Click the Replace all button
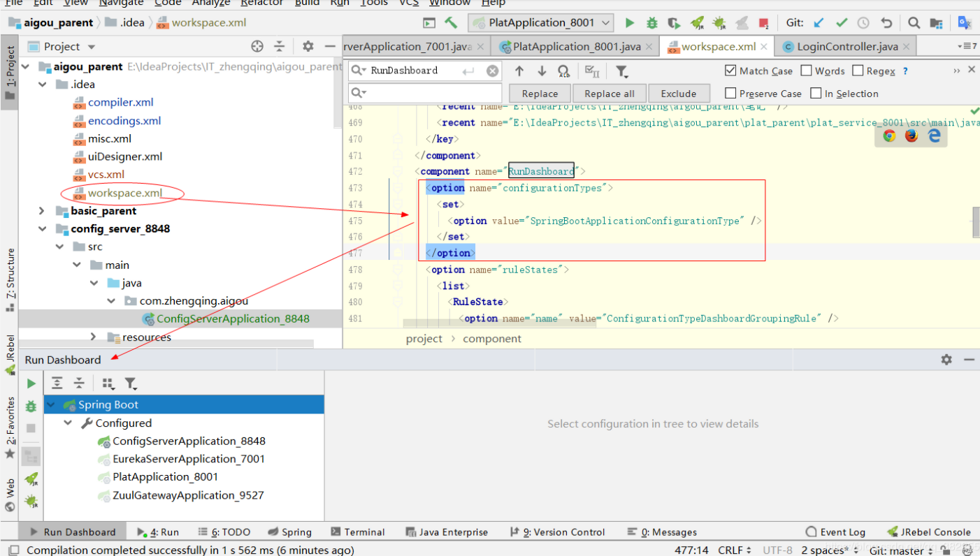Image resolution: width=980 pixels, height=556 pixels. tap(610, 94)
